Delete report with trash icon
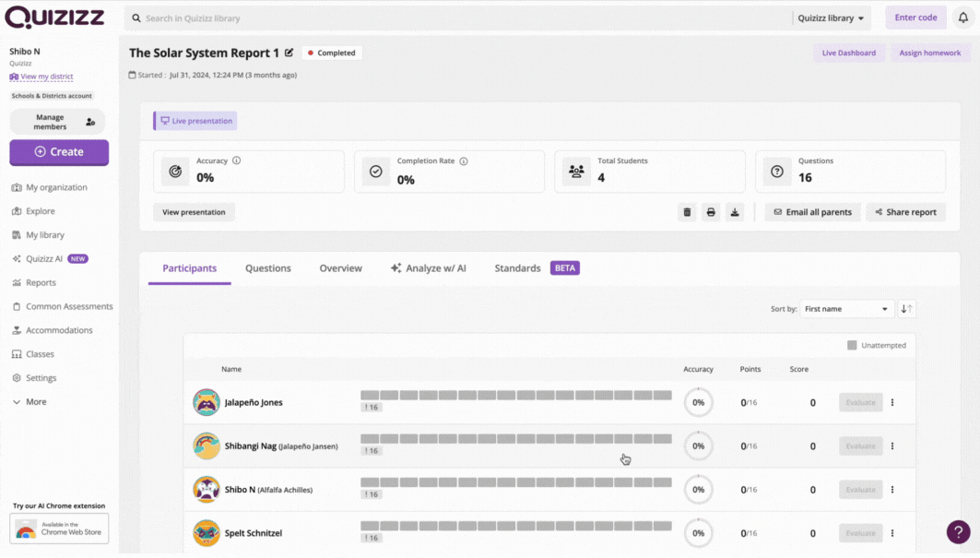 tap(687, 212)
